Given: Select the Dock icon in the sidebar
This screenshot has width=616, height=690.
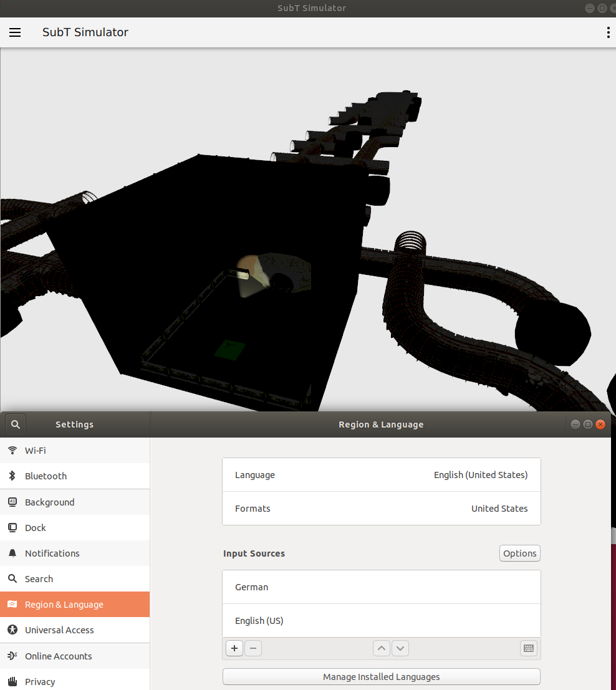Looking at the screenshot, I should coord(13,527).
